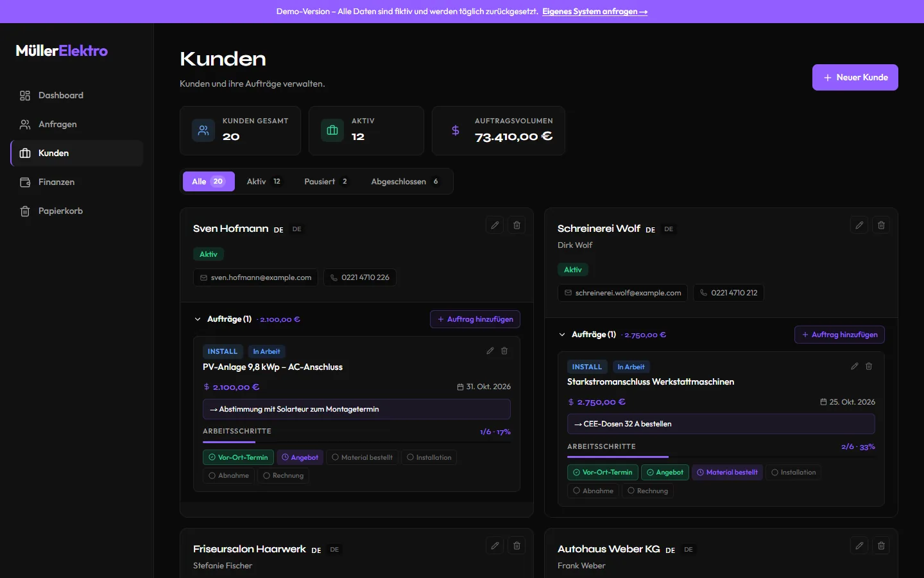Viewport: 924px width, 578px height.
Task: Delete Friseursalon Haarwerk trash icon
Action: coord(517,546)
